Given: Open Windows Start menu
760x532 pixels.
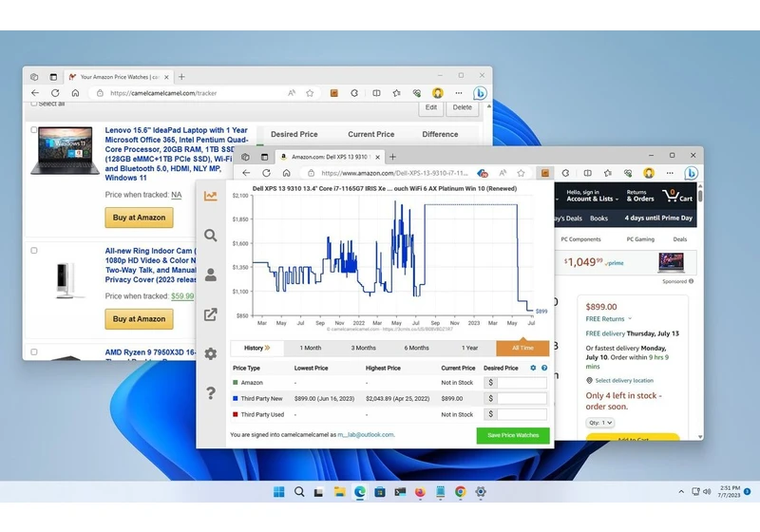Looking at the screenshot, I should pyautogui.click(x=279, y=492).
